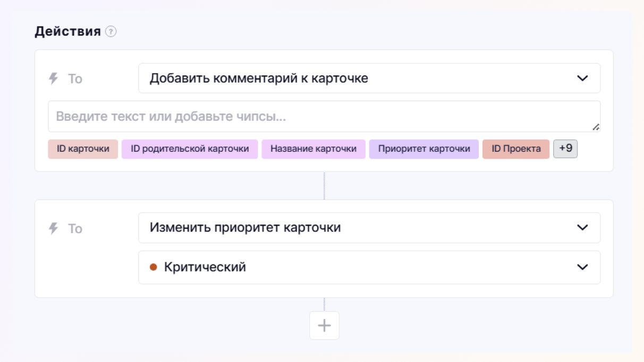The width and height of the screenshot is (644, 362).
Task: Expand the 'Критический' priority selector
Action: (361, 267)
